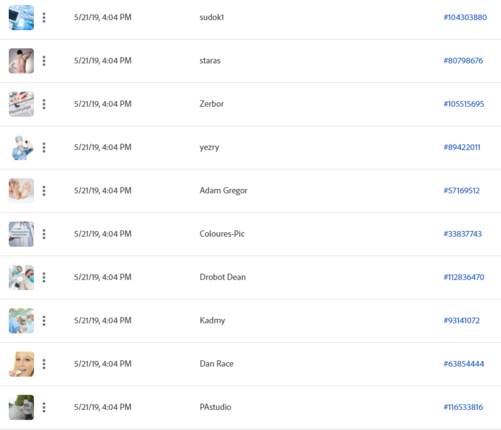Open the three-dot menu for Coloures-Pic row
This screenshot has height=430, width=501.
click(x=44, y=234)
